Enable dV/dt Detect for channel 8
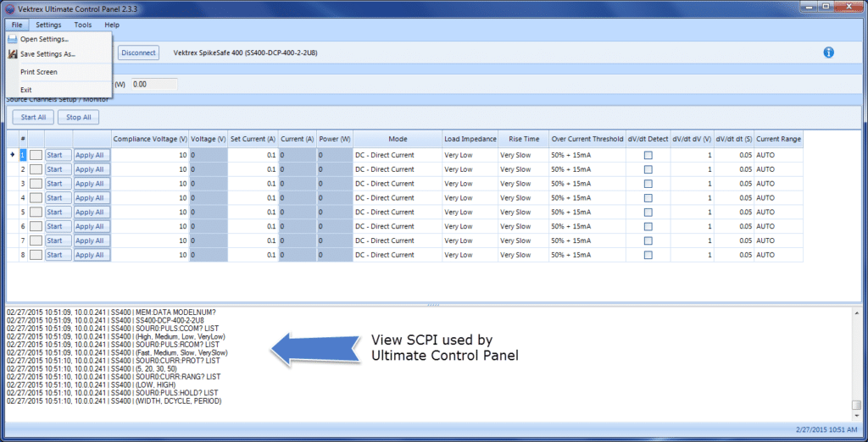The image size is (868, 442). 648,255
